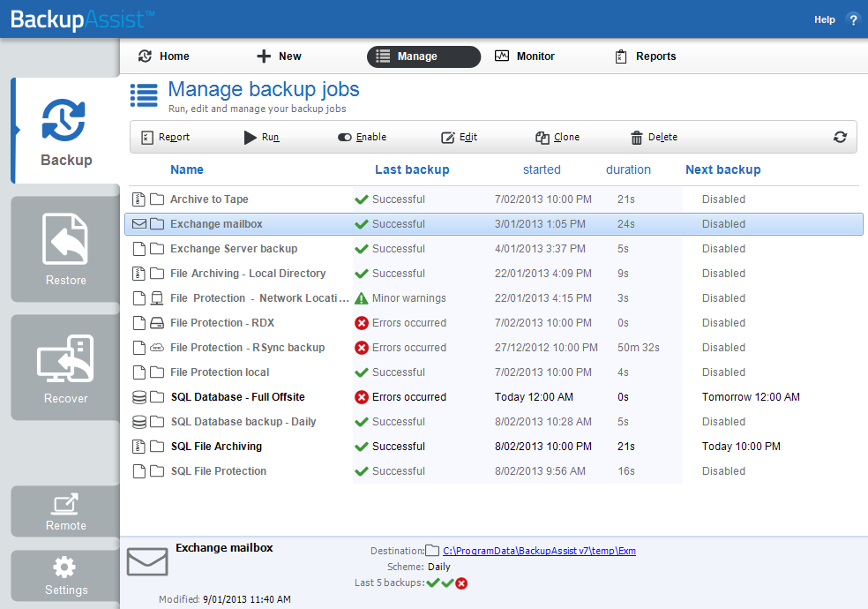Select the Manage tab
868x609 pixels.
point(423,56)
